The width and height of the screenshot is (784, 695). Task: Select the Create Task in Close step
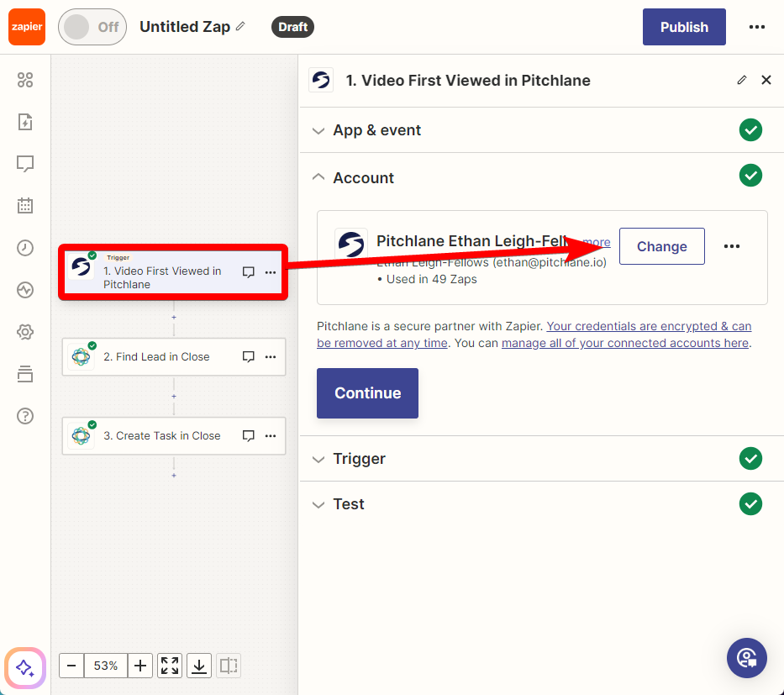(173, 435)
